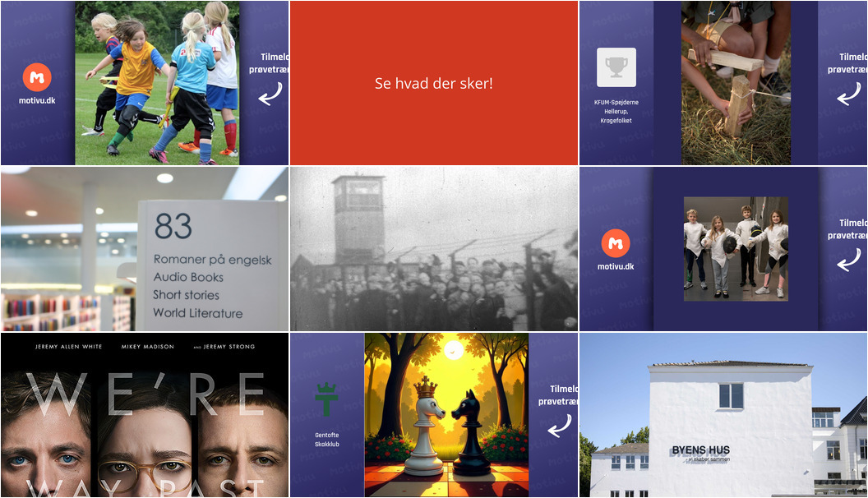Viewport: 868px width, 498px height.
Task: Click "Short stories" on the library sign
Action: point(186,295)
